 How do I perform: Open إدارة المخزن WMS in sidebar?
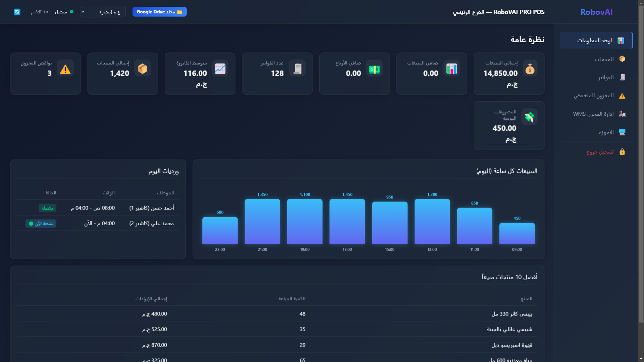(x=596, y=114)
